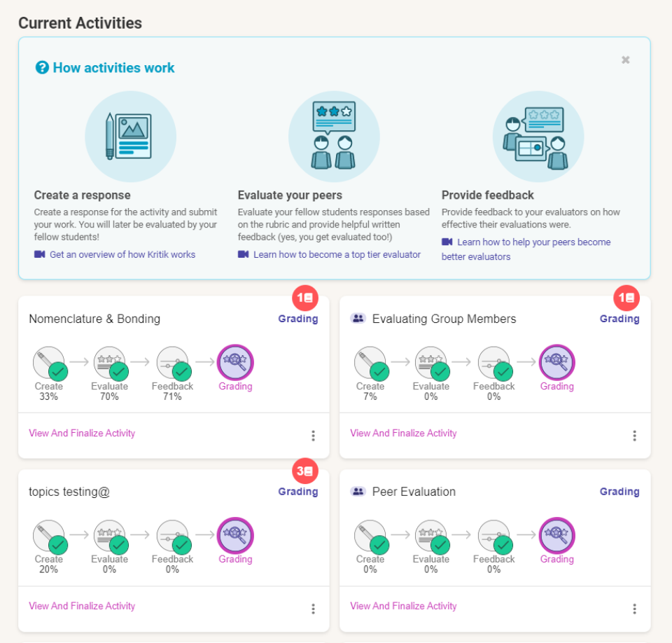Click View And Finalize Activity for Nomenclature & Bonding
This screenshot has width=672, height=643.
point(82,434)
